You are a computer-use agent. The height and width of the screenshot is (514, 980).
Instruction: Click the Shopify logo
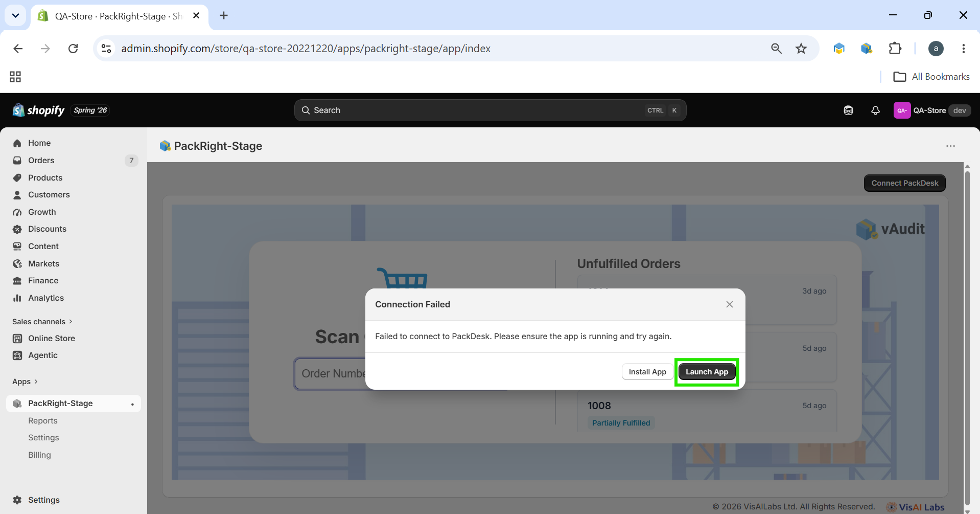(x=39, y=110)
